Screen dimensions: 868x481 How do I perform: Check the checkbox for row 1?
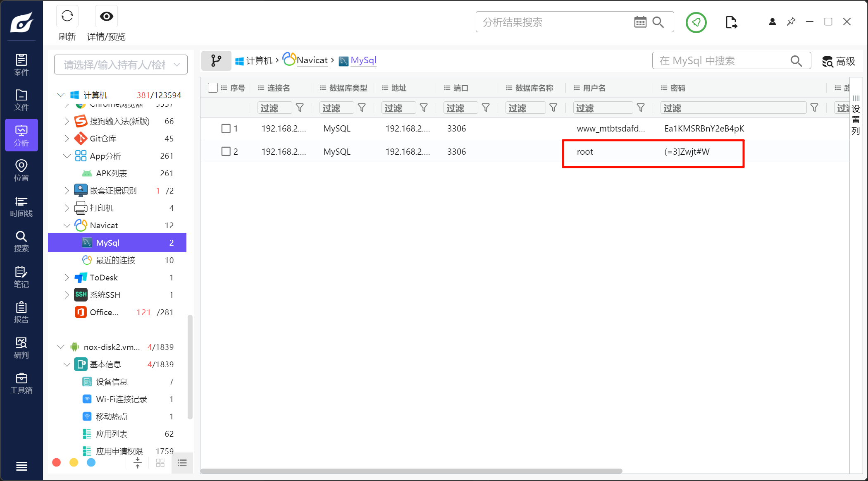pos(226,129)
